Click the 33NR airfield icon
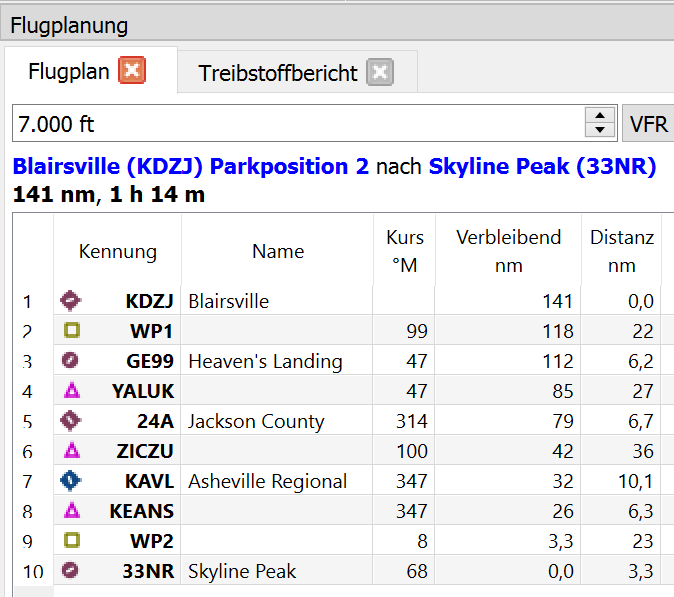The width and height of the screenshot is (674, 597). (70, 570)
